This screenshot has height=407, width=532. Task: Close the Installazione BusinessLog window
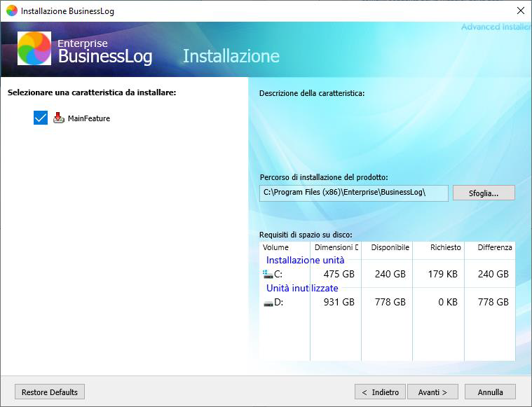coord(521,11)
